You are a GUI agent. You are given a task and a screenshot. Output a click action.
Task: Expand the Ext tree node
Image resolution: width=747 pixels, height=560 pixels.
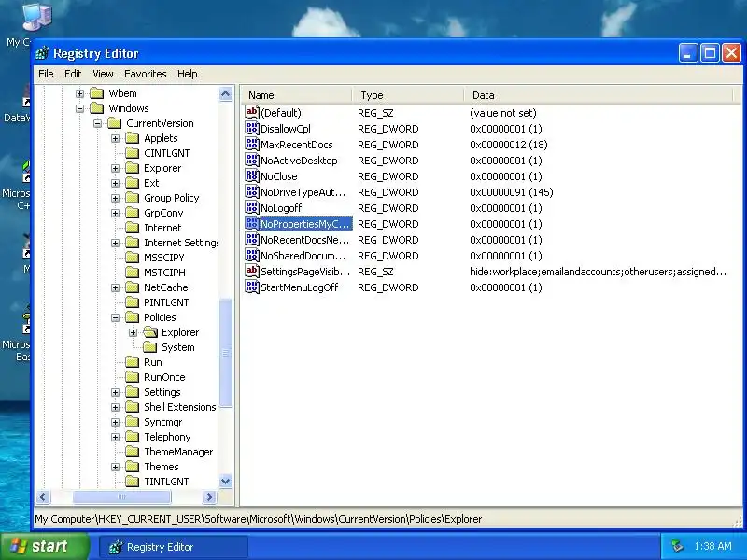[115, 183]
